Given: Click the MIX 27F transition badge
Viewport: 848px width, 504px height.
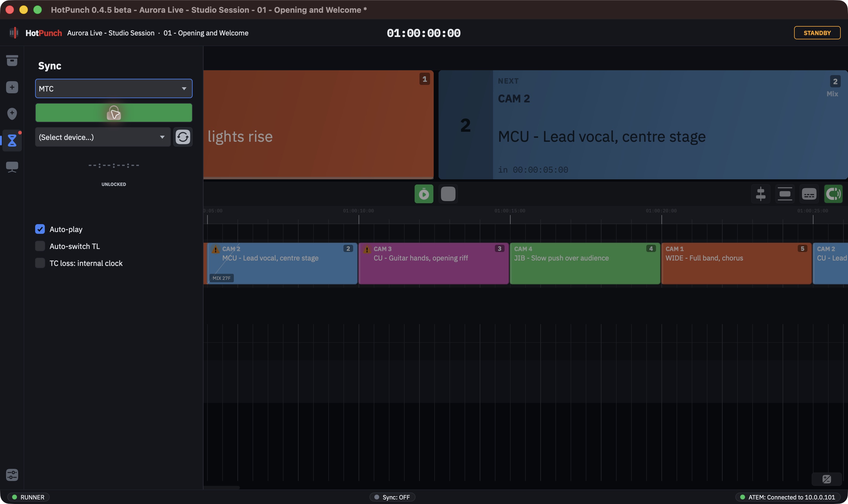Looking at the screenshot, I should click(221, 278).
